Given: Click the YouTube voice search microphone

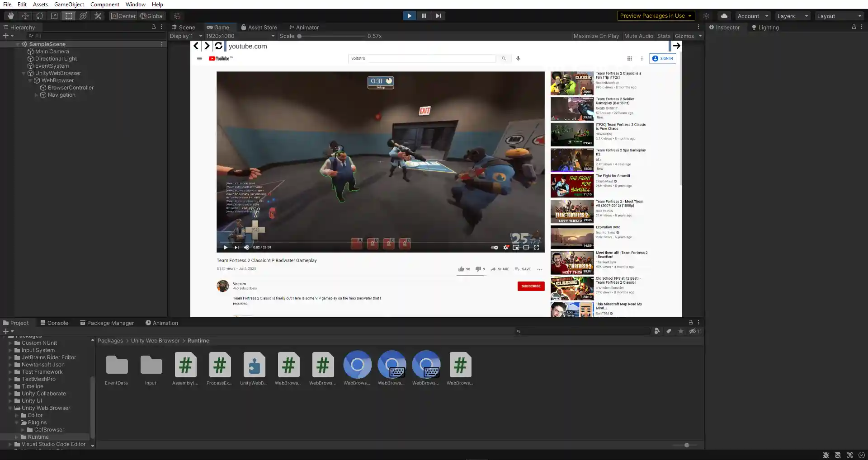Looking at the screenshot, I should tap(518, 58).
